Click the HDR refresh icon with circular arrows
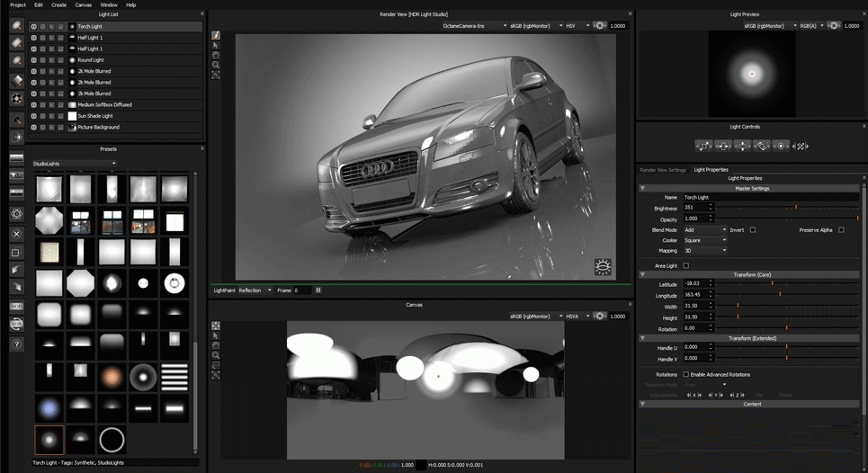Image resolution: width=868 pixels, height=473 pixels. [16, 325]
